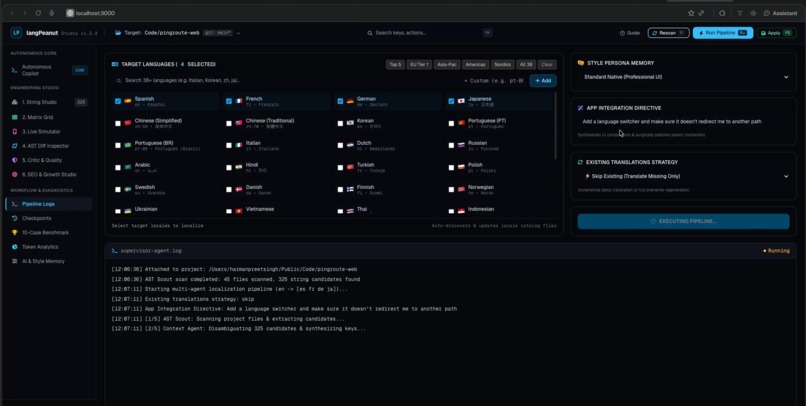Click the Pipeline Logs terminal icon
This screenshot has height=406, width=806.
pos(14,204)
